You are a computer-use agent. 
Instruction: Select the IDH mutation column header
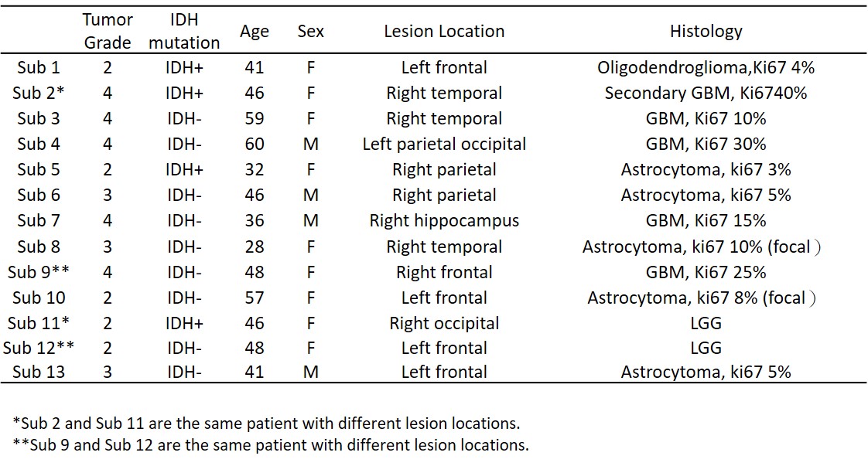(184, 31)
